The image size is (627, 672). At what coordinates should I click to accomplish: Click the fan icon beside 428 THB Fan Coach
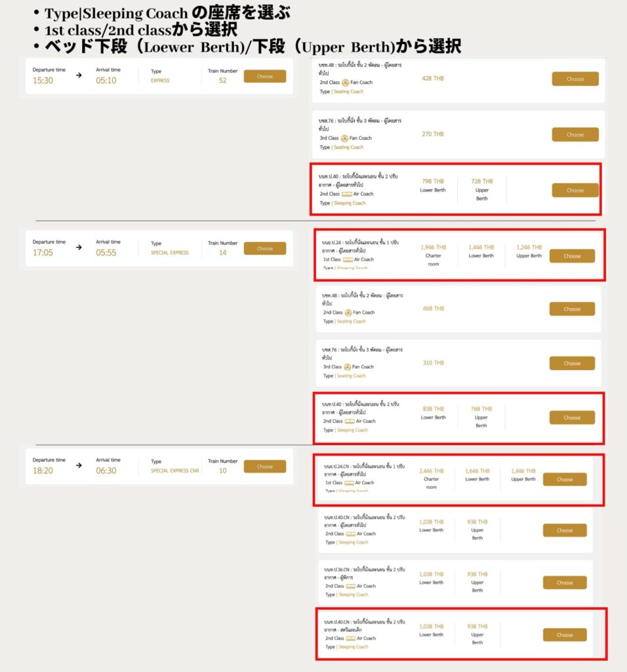pos(345,82)
